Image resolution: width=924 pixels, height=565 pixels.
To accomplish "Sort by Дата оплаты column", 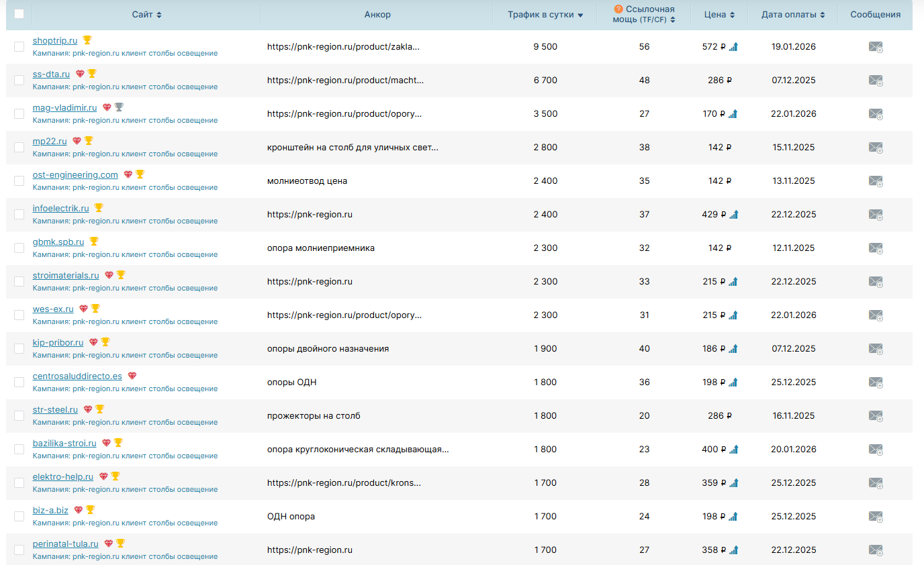I will [x=792, y=15].
